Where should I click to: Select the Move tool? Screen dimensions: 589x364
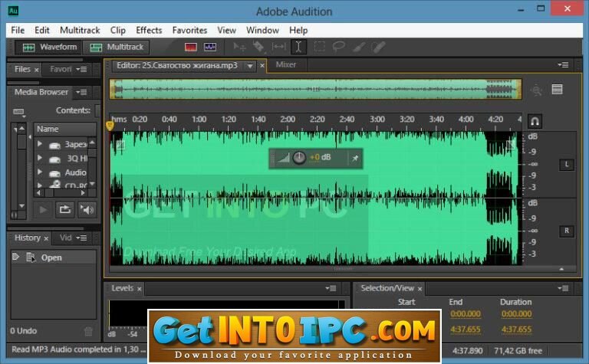(239, 48)
